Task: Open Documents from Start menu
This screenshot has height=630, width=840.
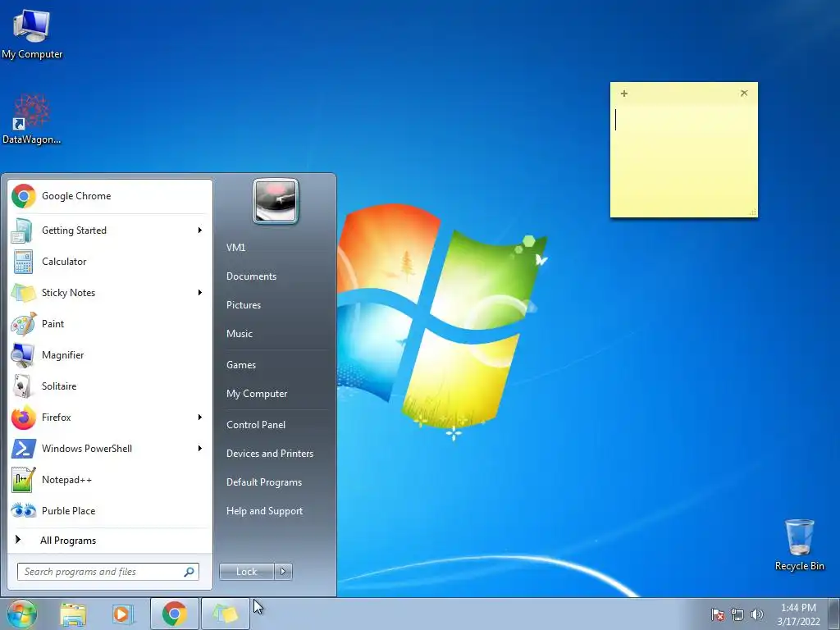Action: click(x=251, y=276)
